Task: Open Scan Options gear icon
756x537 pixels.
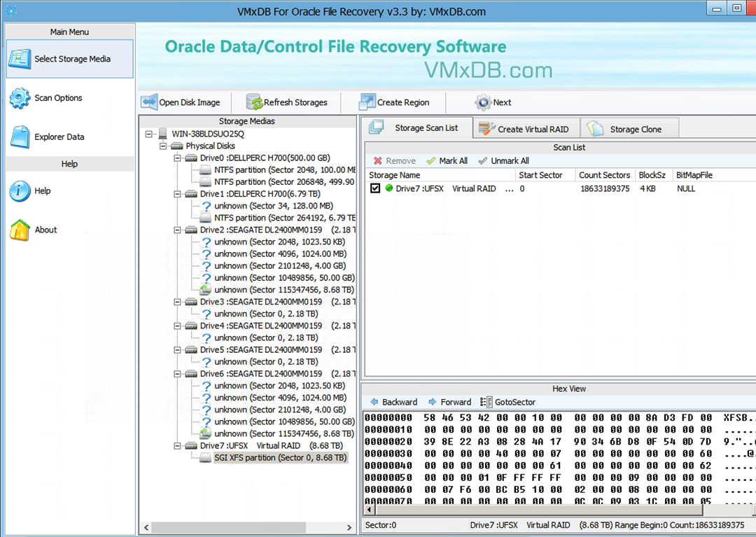Action: coord(20,98)
